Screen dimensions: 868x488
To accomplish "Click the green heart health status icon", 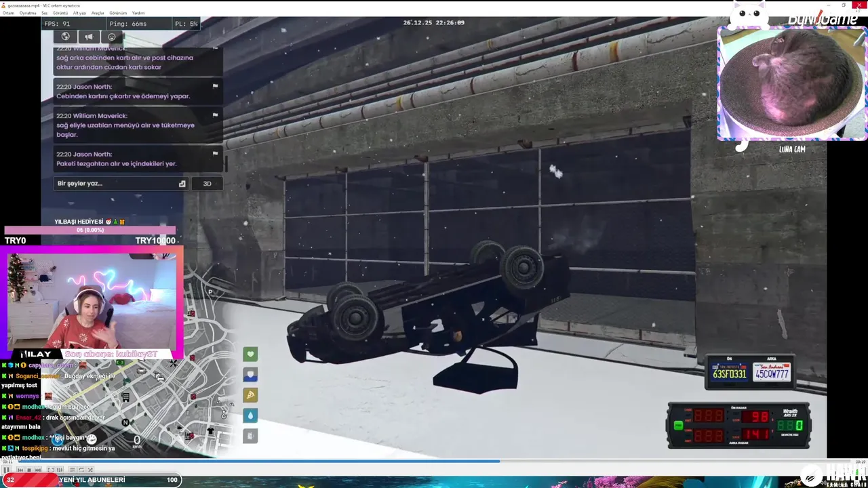I will (250, 354).
